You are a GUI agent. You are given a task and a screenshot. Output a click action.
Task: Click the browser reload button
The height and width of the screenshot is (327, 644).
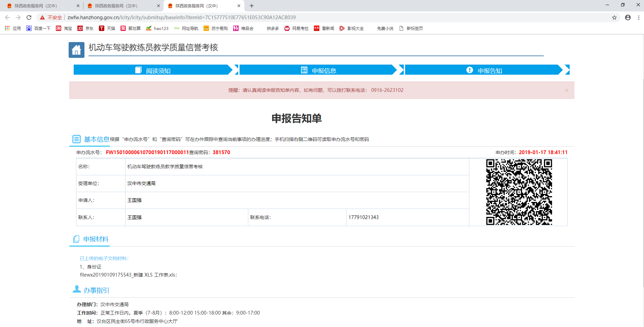[x=29, y=17]
